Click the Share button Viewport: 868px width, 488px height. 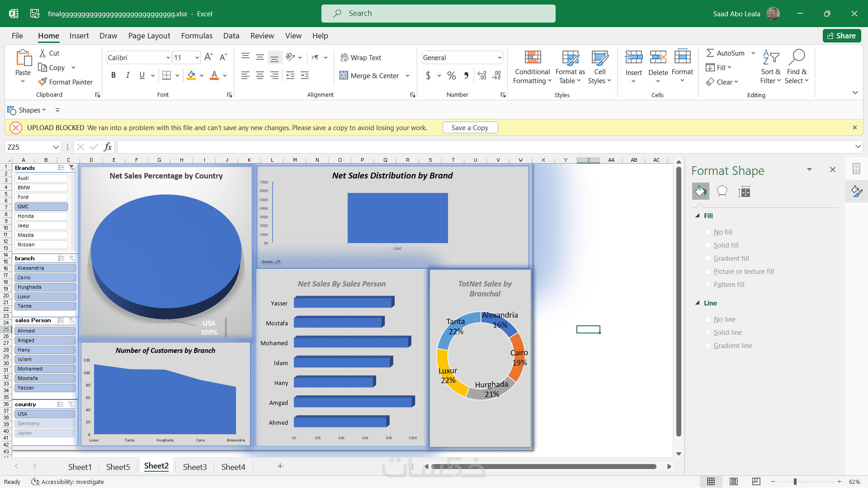click(841, 36)
